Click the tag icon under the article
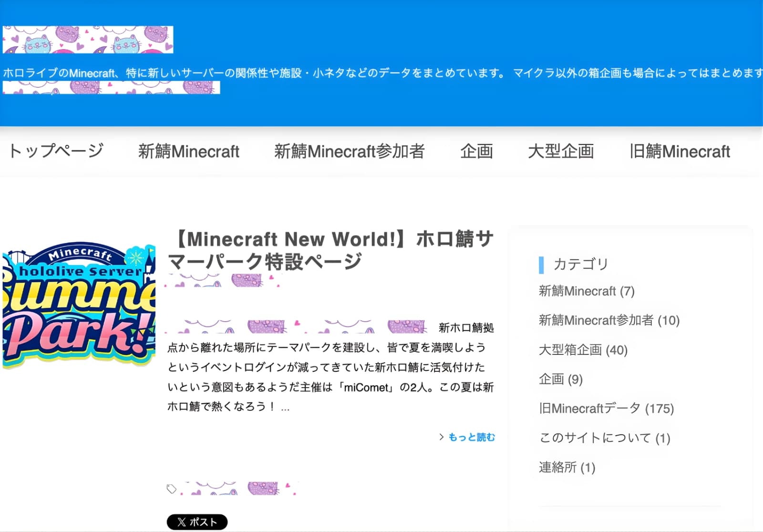 (172, 489)
